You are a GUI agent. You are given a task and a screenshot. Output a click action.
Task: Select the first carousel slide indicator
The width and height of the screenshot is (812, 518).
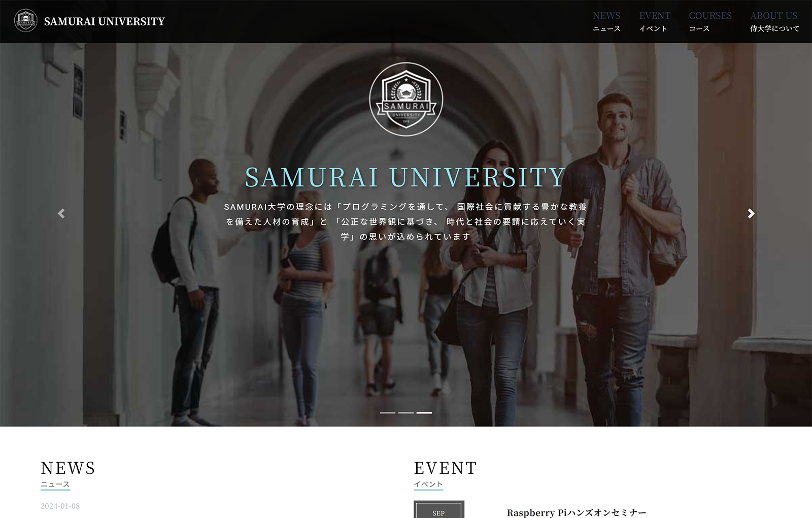(x=388, y=412)
